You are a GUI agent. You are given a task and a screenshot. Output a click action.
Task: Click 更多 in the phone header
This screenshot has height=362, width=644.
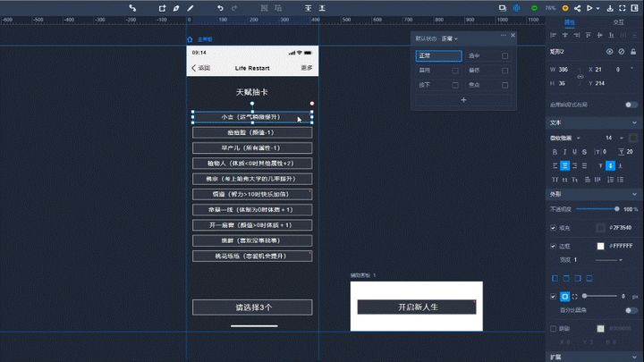(x=307, y=68)
